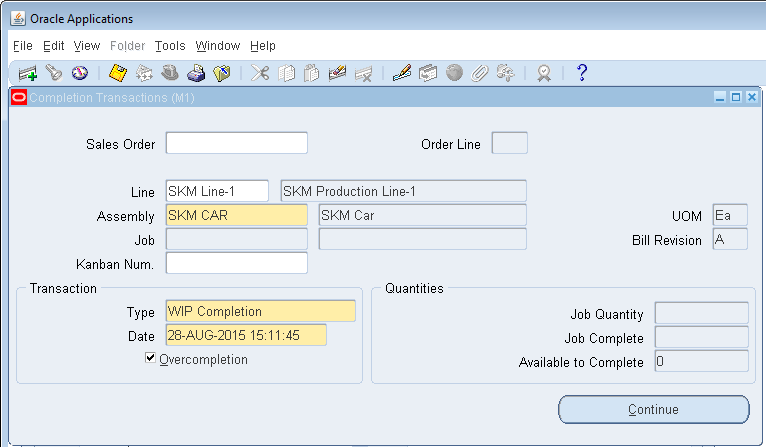Click the Oracle Applications Java title icon

18,19
